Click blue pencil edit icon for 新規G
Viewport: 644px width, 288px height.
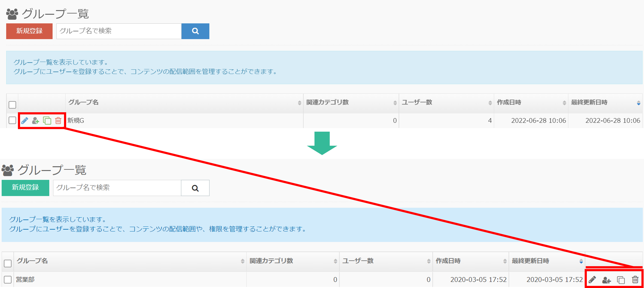click(x=25, y=121)
